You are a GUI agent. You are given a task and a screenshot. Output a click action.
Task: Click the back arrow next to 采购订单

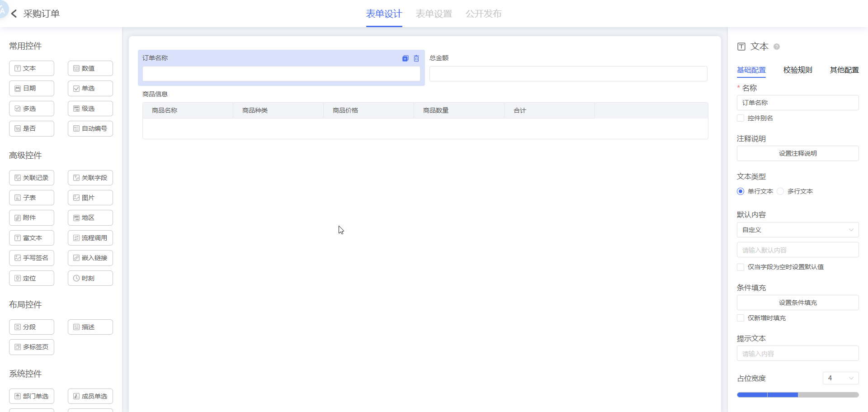14,14
